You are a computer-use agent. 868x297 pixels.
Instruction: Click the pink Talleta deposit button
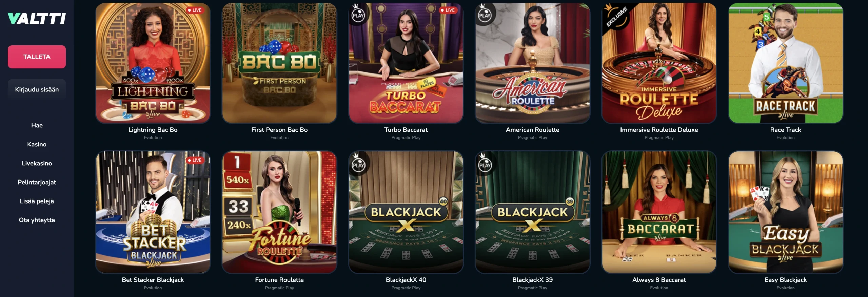pos(37,57)
